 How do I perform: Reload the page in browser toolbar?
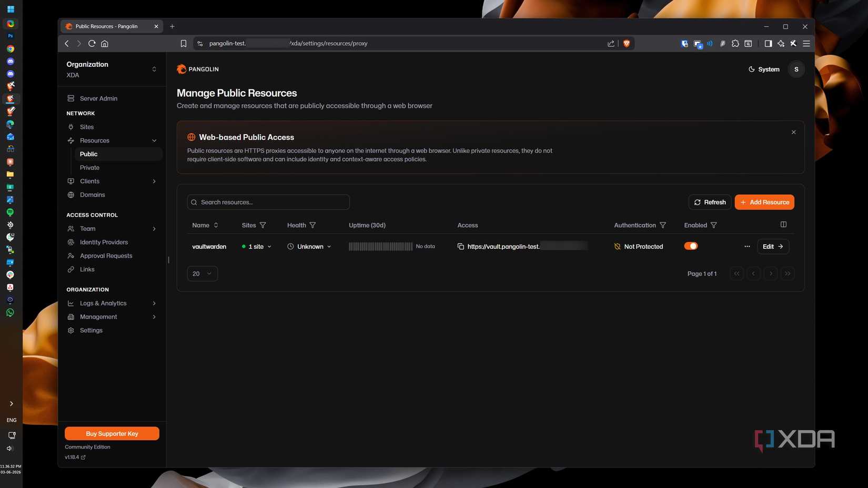[x=92, y=44]
